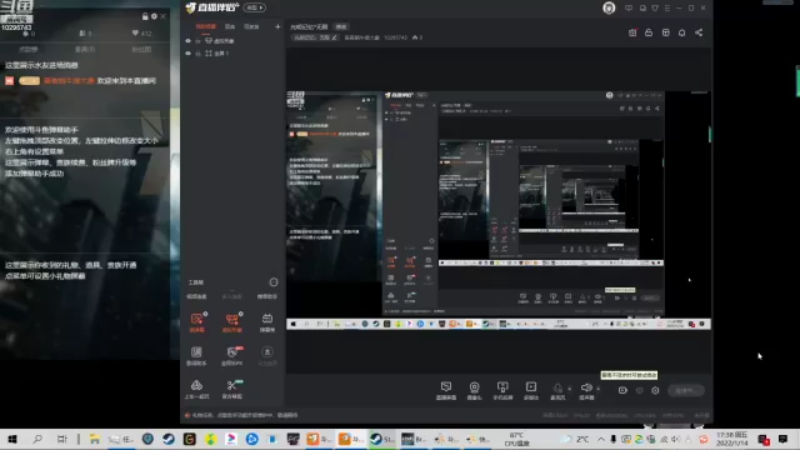Toggle the lock on the second source row
The width and height of the screenshot is (800, 450).
[x=198, y=53]
